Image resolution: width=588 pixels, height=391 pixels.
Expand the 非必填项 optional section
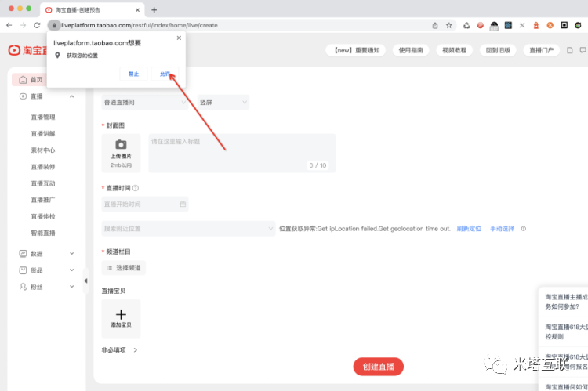click(x=120, y=349)
